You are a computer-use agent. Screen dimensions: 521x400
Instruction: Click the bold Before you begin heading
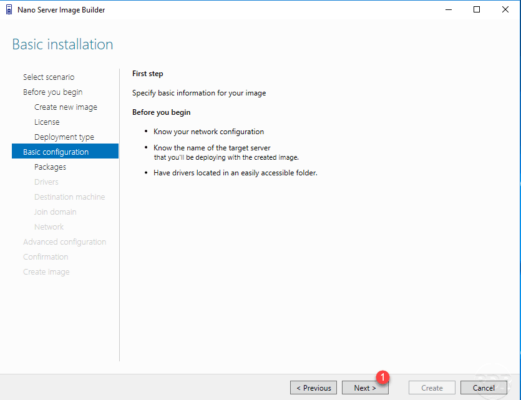coord(161,112)
